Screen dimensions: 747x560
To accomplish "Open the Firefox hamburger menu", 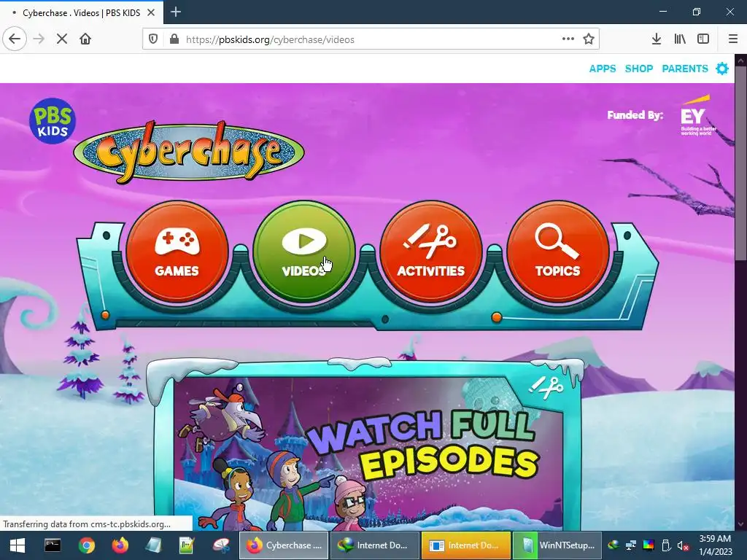I will (x=732, y=39).
